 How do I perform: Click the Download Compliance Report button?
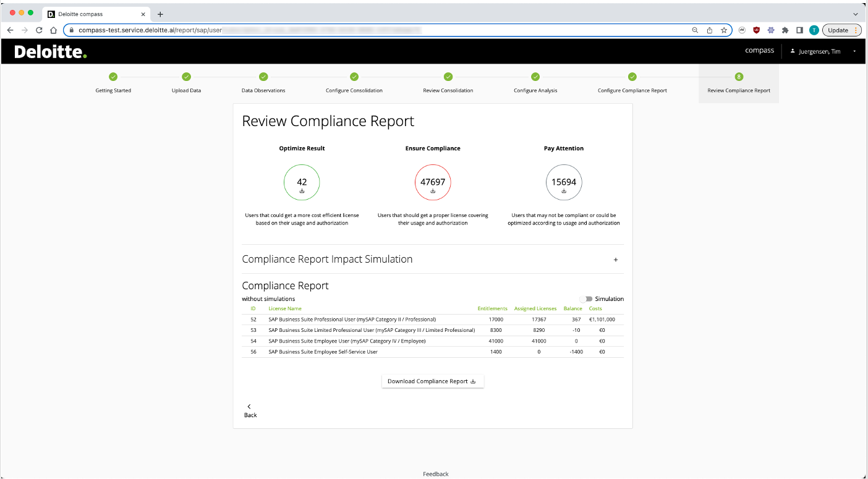[x=433, y=381]
